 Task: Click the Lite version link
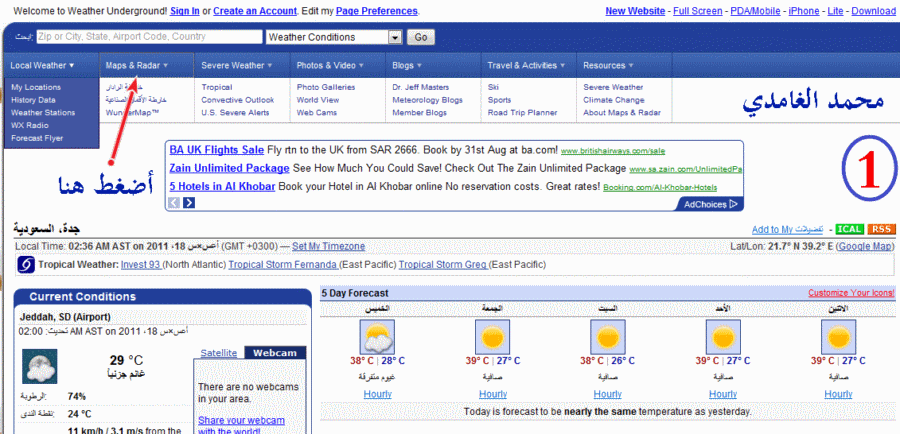pos(838,11)
